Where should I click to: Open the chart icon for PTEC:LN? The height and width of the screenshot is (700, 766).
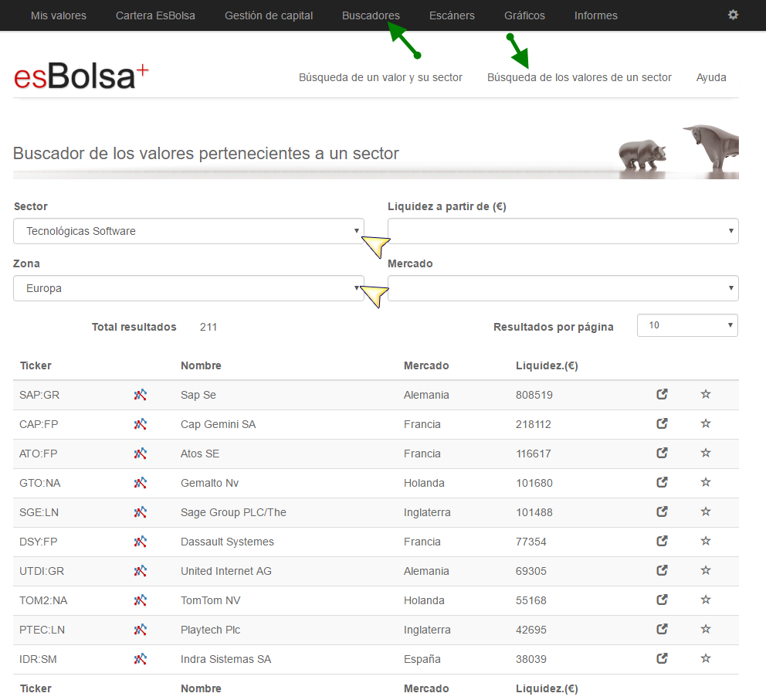click(x=141, y=629)
